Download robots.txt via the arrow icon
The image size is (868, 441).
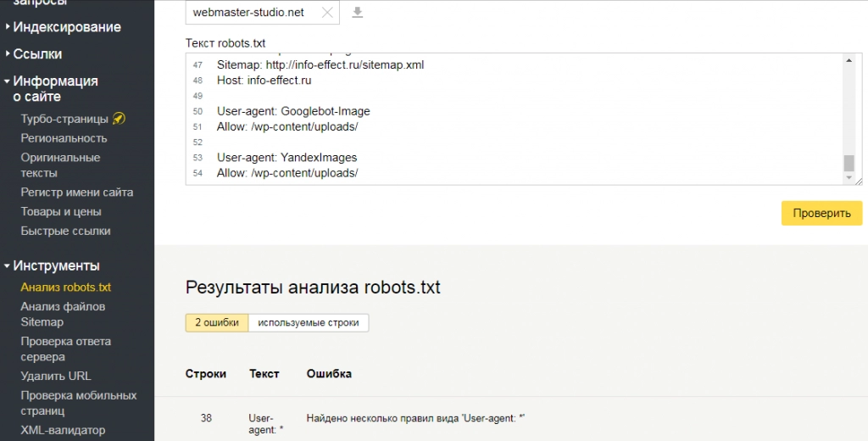click(358, 12)
